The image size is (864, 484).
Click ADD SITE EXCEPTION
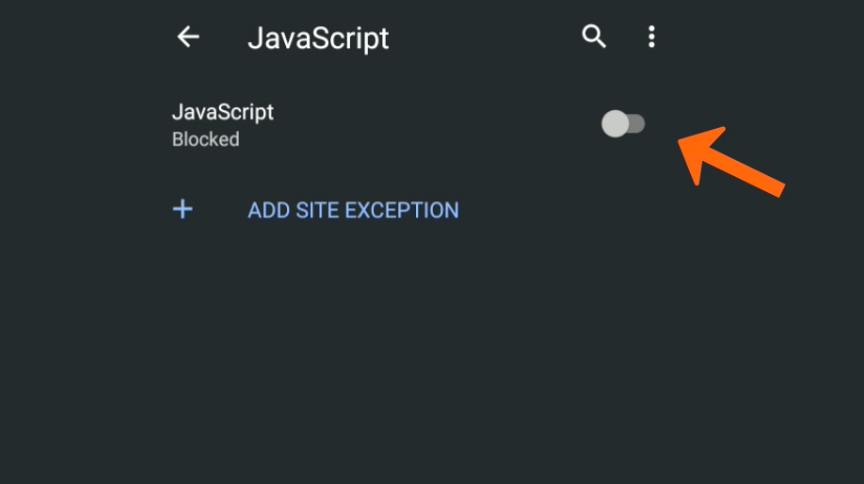click(x=353, y=210)
